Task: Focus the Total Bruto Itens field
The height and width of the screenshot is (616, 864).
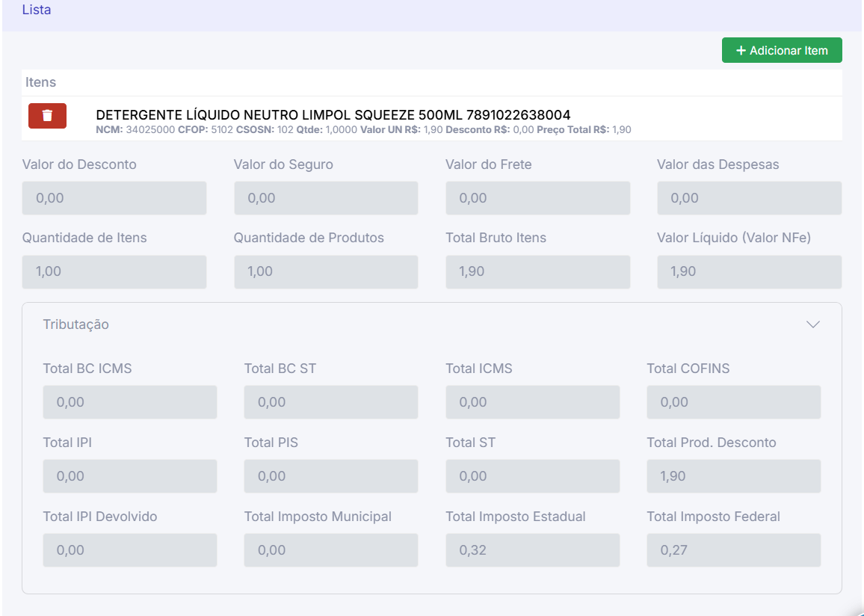Action: [x=537, y=272]
